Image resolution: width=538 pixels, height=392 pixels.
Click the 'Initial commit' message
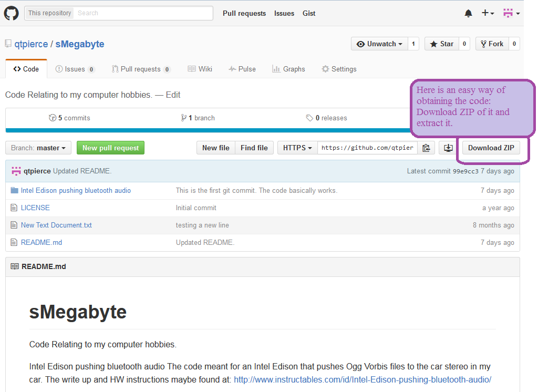point(196,208)
